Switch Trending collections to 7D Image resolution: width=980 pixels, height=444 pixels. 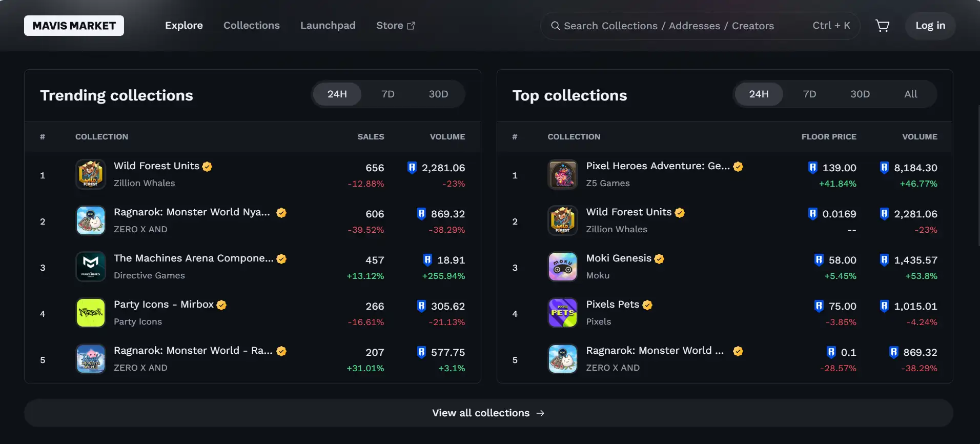coord(387,94)
